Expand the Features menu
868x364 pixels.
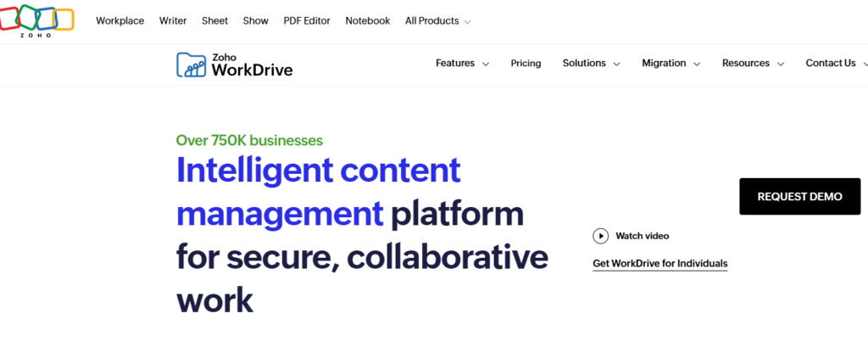pyautogui.click(x=462, y=63)
